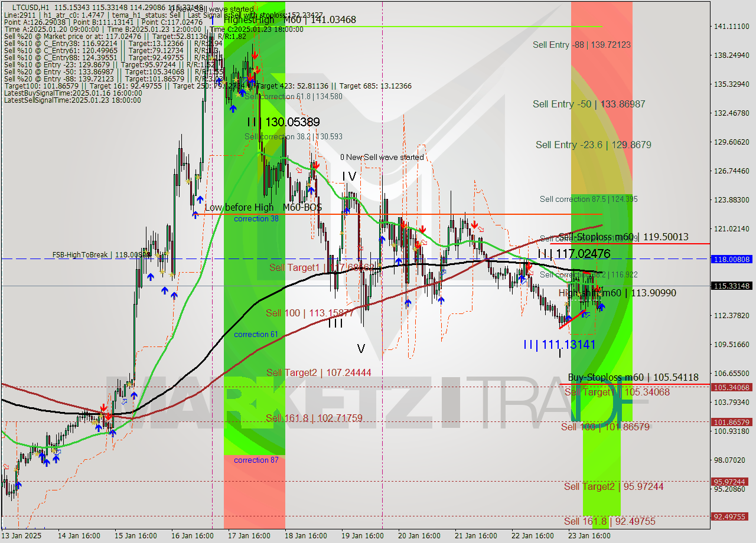Click the 'Sell %20 @ Market price' line
756x543 pixels.
pos(125,36)
